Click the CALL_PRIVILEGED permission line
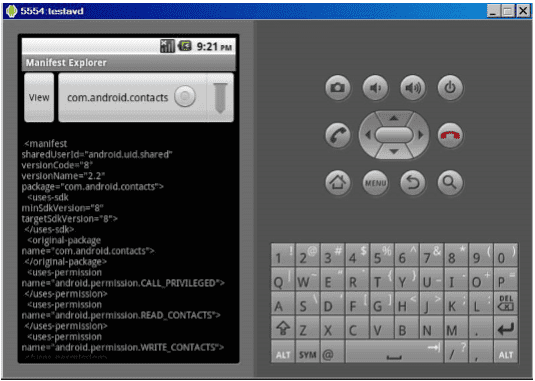Viewport: 535px width, 381px height. pos(123,283)
